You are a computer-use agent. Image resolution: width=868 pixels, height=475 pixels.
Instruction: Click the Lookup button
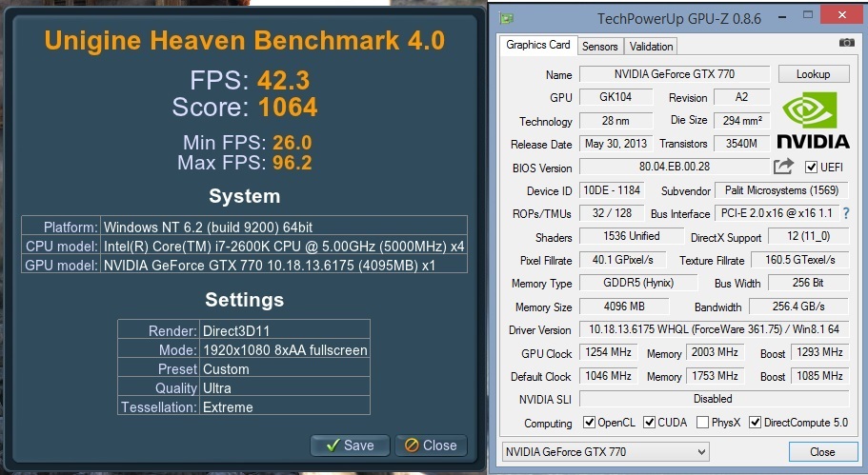click(x=813, y=74)
